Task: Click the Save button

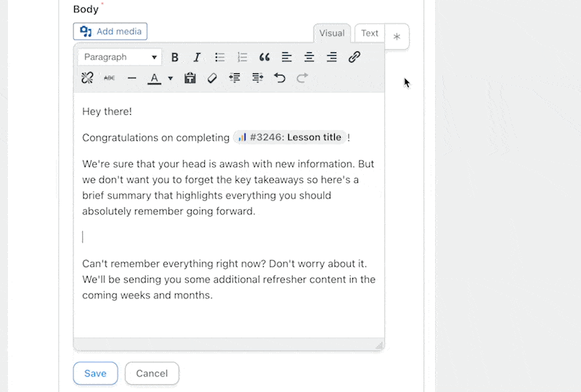Action: [x=95, y=373]
